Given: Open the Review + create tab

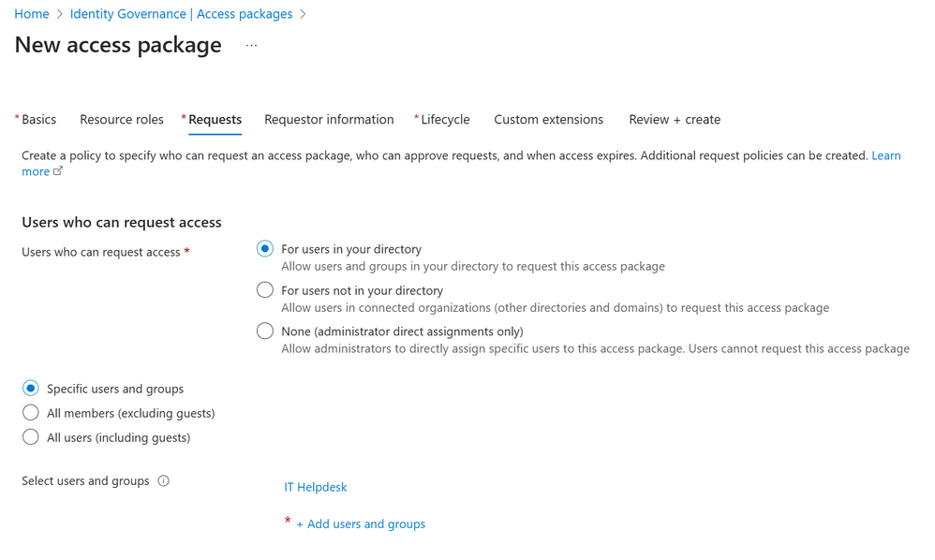Looking at the screenshot, I should tap(675, 120).
